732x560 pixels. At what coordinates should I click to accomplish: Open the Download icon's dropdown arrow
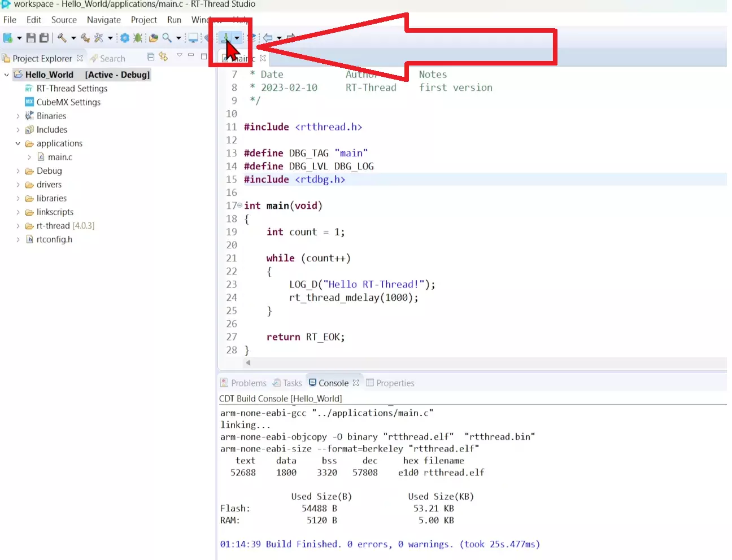click(237, 38)
